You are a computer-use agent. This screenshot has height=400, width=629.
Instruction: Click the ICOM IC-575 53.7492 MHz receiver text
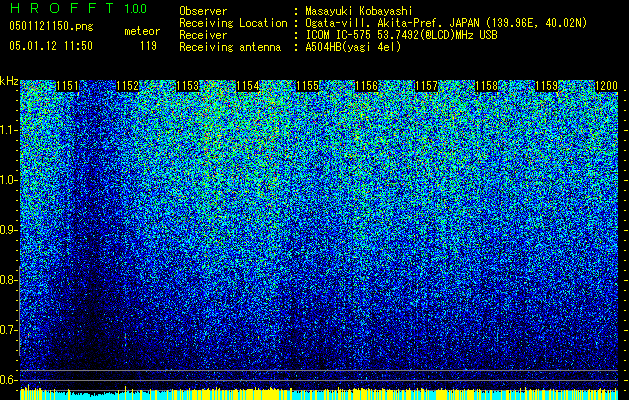tap(401, 35)
